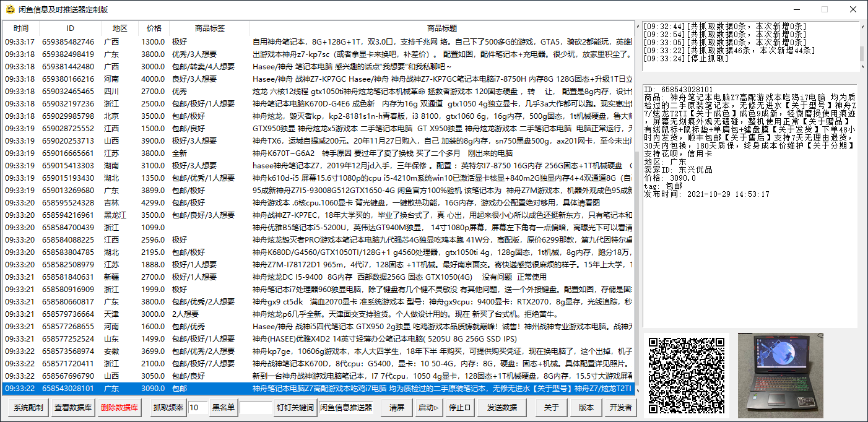Click the log panel scrollbar

tap(862, 46)
